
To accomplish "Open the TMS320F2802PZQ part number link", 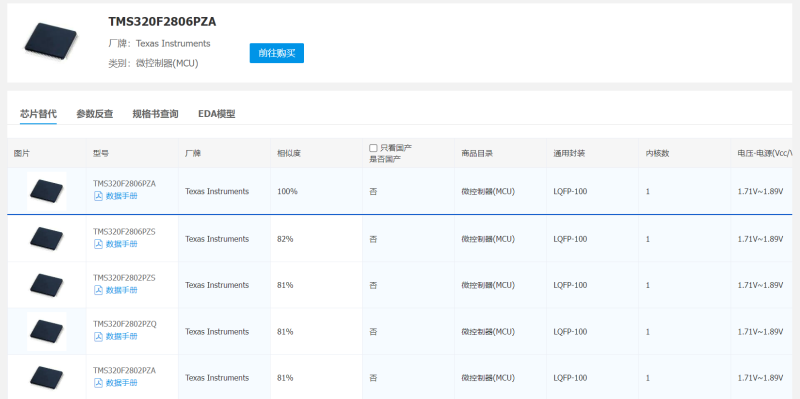I will point(124,324).
